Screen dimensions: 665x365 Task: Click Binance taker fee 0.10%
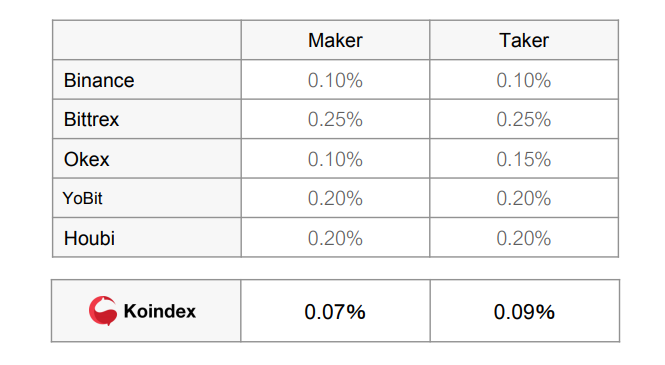coord(524,80)
